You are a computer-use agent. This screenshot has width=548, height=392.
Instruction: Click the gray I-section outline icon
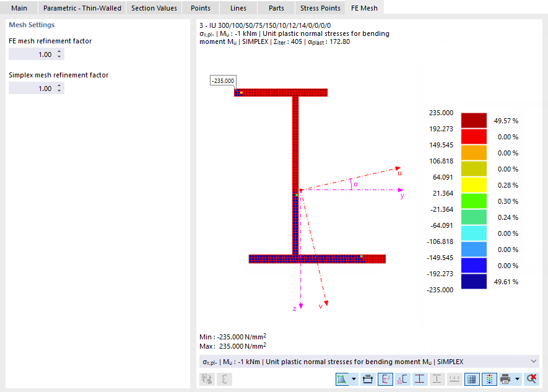tap(437, 379)
